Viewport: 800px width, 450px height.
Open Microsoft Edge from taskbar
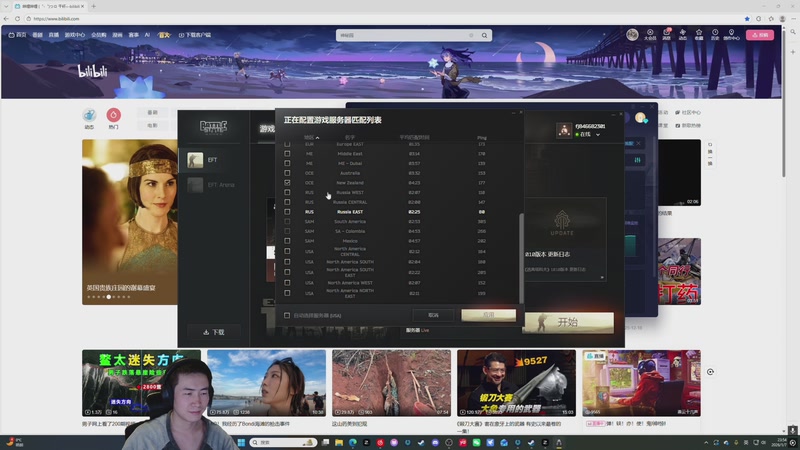coord(353,442)
